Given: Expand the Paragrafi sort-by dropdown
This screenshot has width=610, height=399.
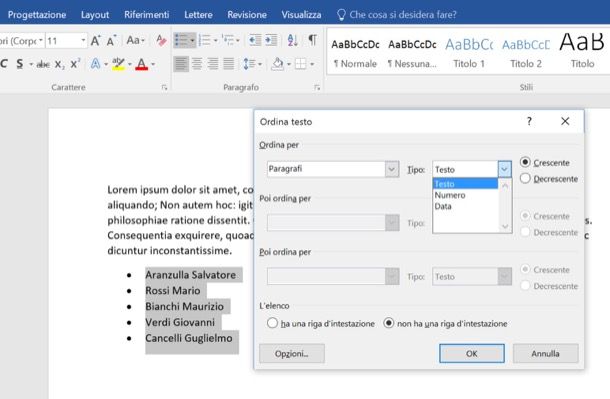Looking at the screenshot, I should pos(392,169).
